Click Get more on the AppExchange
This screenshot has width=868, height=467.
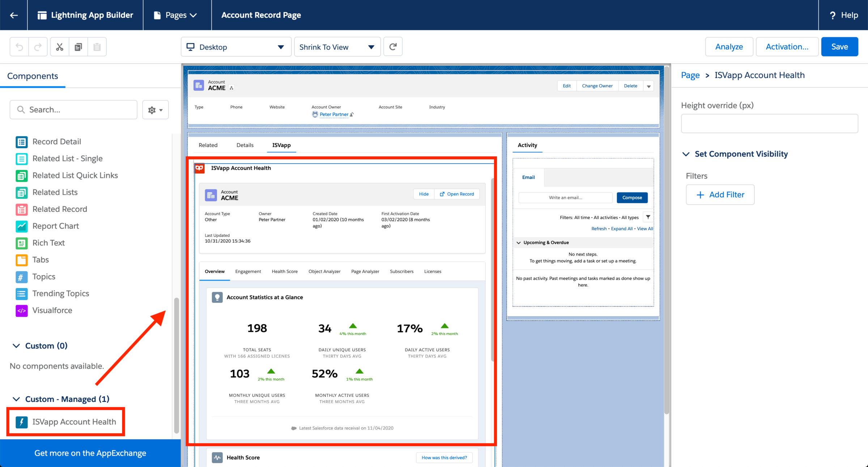click(x=90, y=453)
